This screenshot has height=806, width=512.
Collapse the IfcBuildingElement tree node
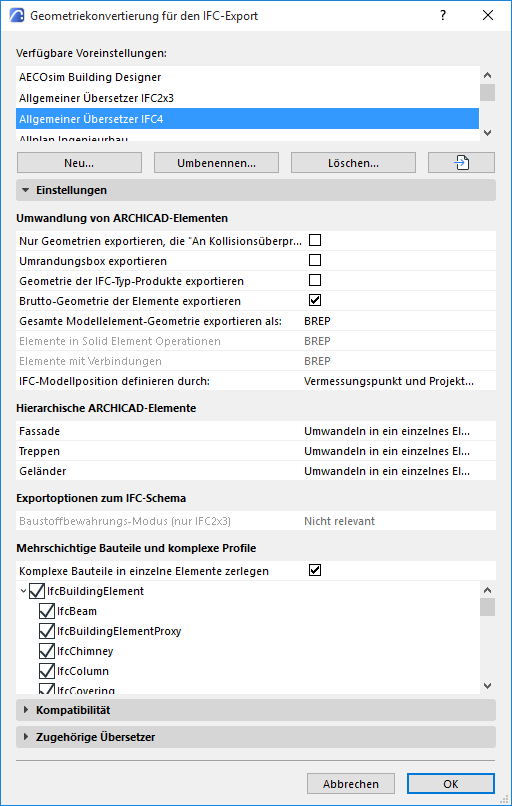[23, 591]
